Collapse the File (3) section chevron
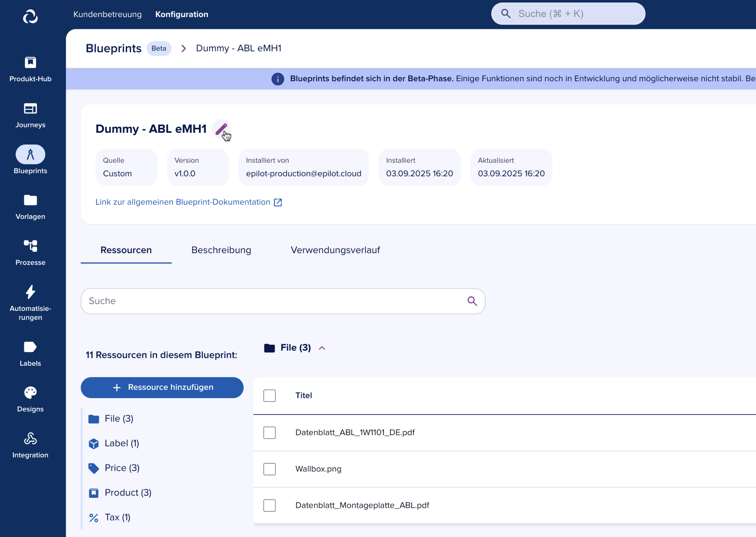The width and height of the screenshot is (756, 537). (x=322, y=348)
